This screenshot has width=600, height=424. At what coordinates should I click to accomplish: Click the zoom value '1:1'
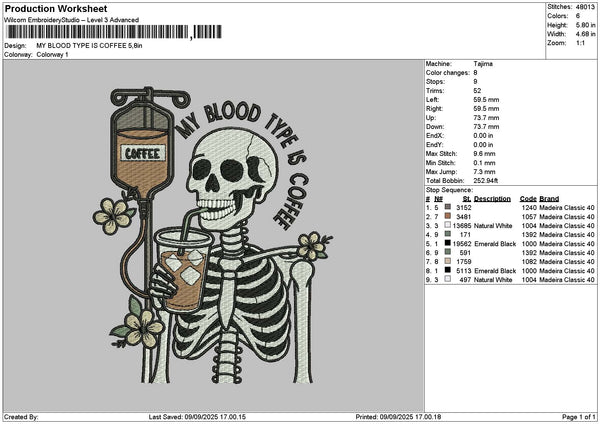tap(580, 43)
